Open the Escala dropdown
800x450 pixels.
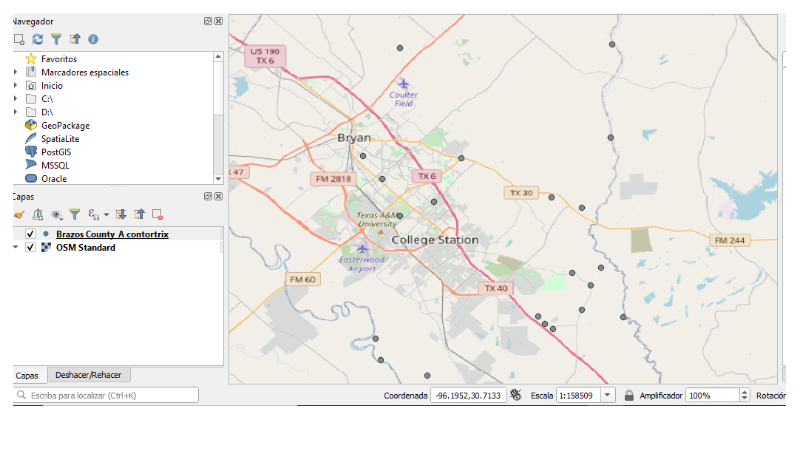tap(607, 395)
